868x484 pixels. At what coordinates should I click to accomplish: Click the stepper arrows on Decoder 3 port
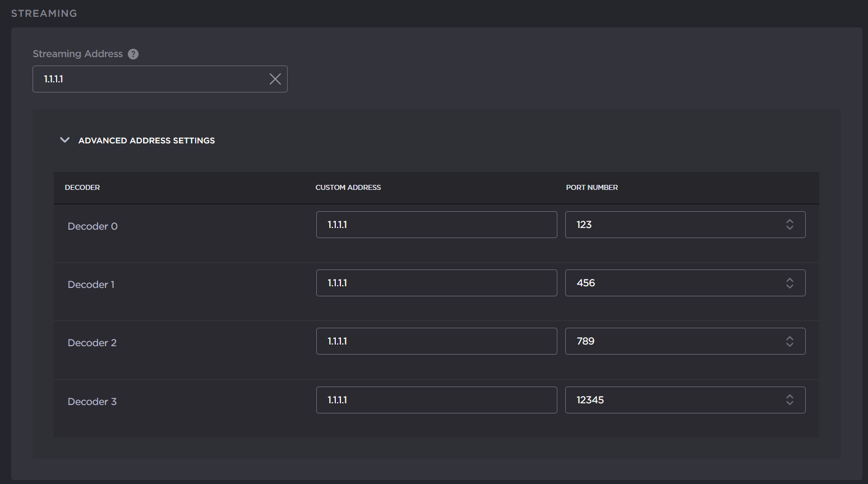(x=789, y=399)
